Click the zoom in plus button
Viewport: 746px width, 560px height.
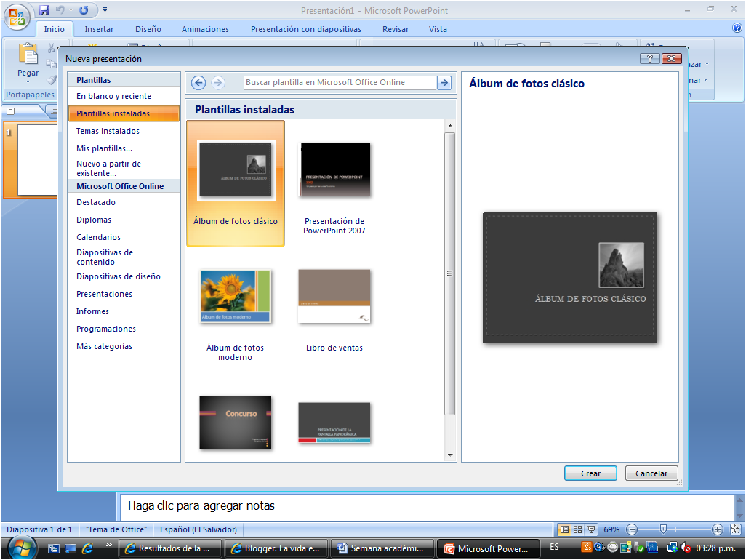point(718,529)
